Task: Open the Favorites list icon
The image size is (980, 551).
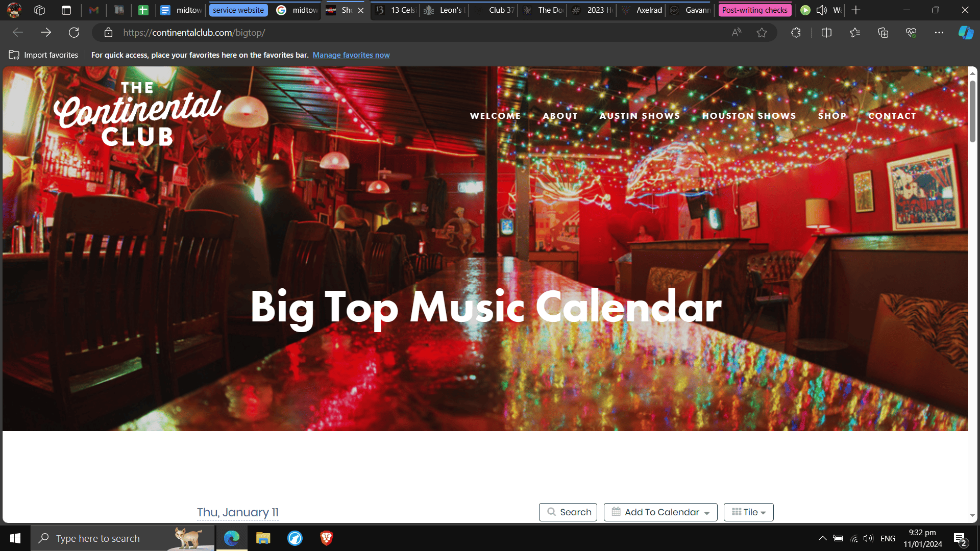Action: (x=855, y=33)
